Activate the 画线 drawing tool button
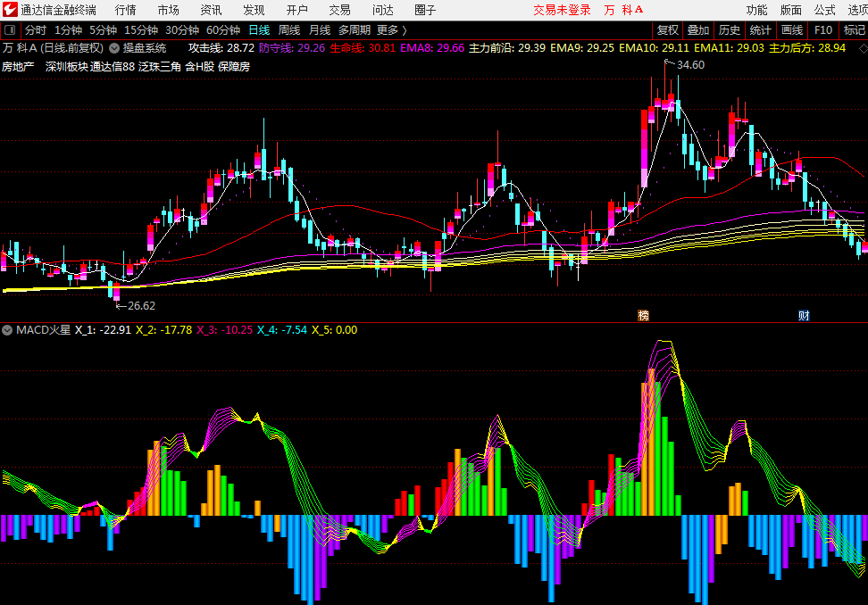The image size is (868, 605). [x=791, y=29]
